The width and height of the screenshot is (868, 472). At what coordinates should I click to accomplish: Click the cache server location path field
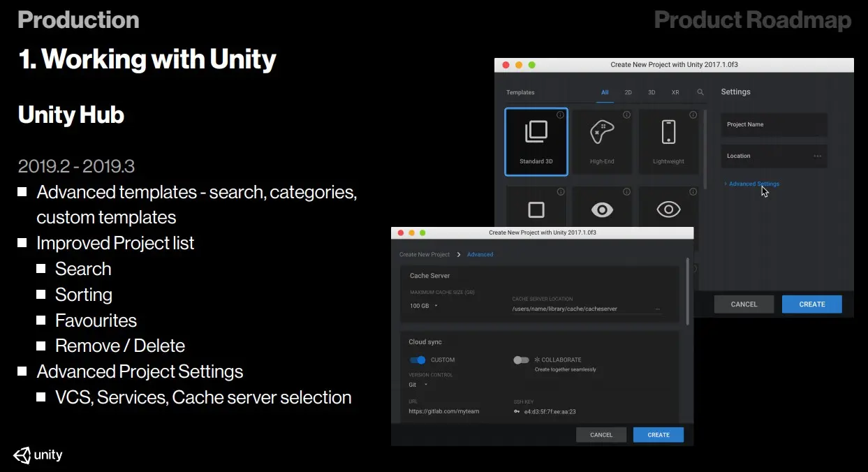[x=586, y=309]
